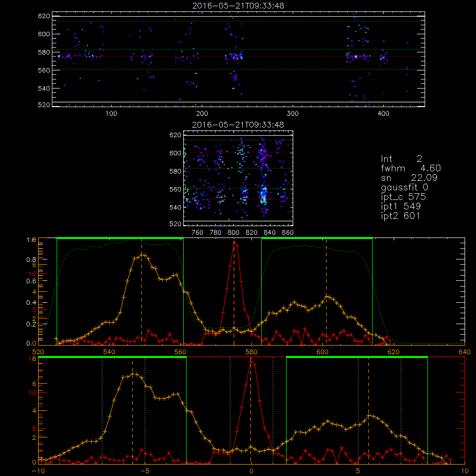Click the red y-axis label 18 on bottom plot
This screenshot has height=476, width=476.
point(32,359)
